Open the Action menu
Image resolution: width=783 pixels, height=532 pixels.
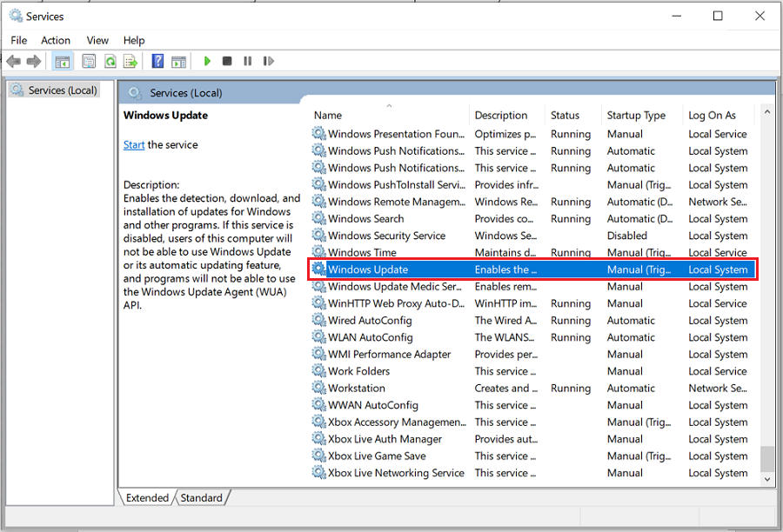56,41
